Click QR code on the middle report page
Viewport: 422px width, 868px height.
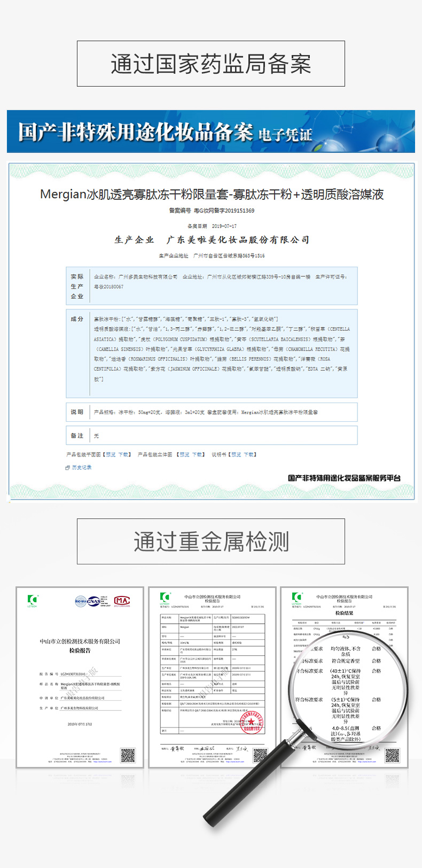[260, 755]
